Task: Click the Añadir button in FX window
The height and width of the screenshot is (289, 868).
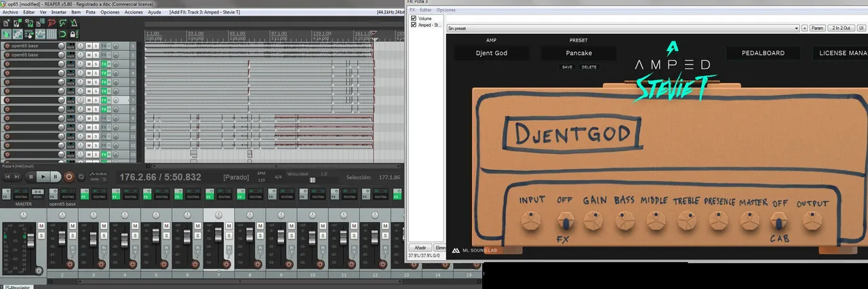Action: point(420,248)
